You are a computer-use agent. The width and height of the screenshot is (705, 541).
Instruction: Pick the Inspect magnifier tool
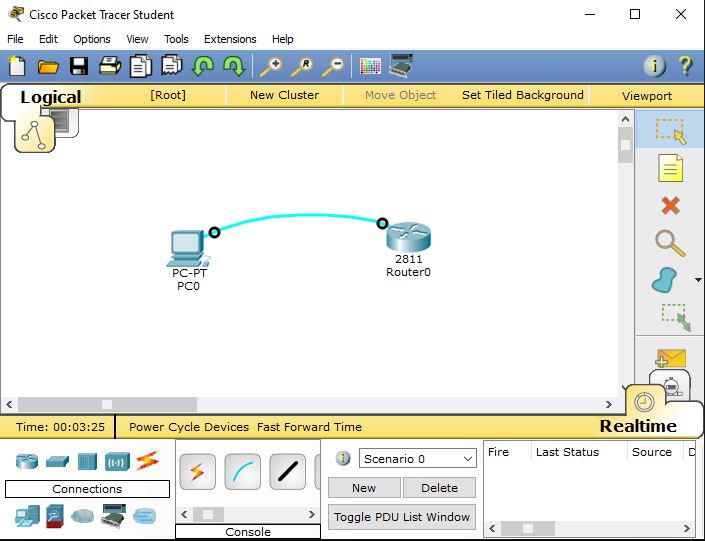tap(670, 243)
